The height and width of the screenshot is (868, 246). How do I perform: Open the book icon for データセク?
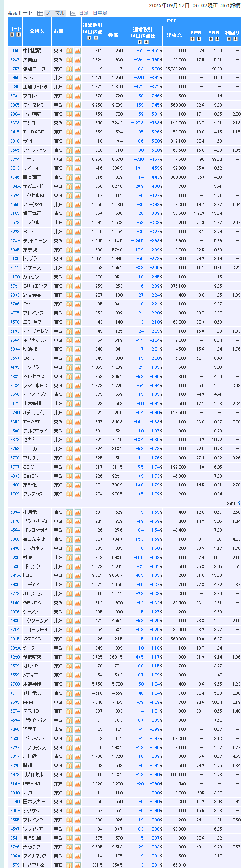click(69, 105)
